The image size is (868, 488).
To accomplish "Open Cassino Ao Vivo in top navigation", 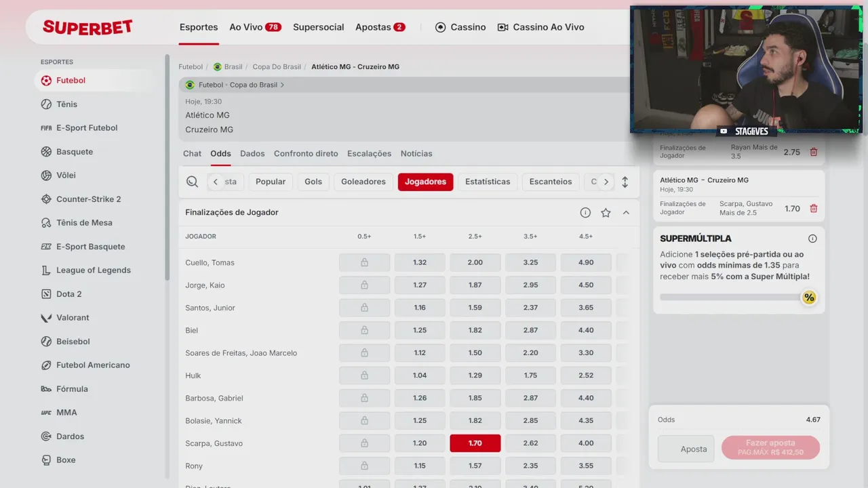I will coord(540,27).
